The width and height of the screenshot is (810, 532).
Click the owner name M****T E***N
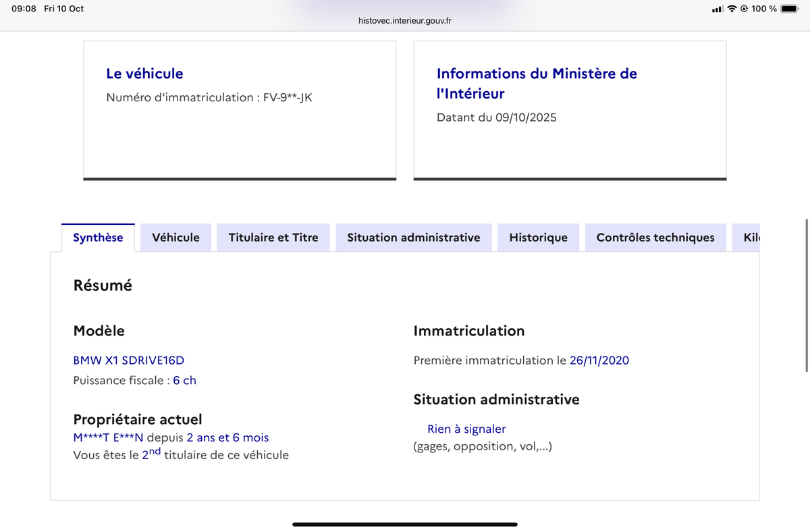(x=108, y=438)
